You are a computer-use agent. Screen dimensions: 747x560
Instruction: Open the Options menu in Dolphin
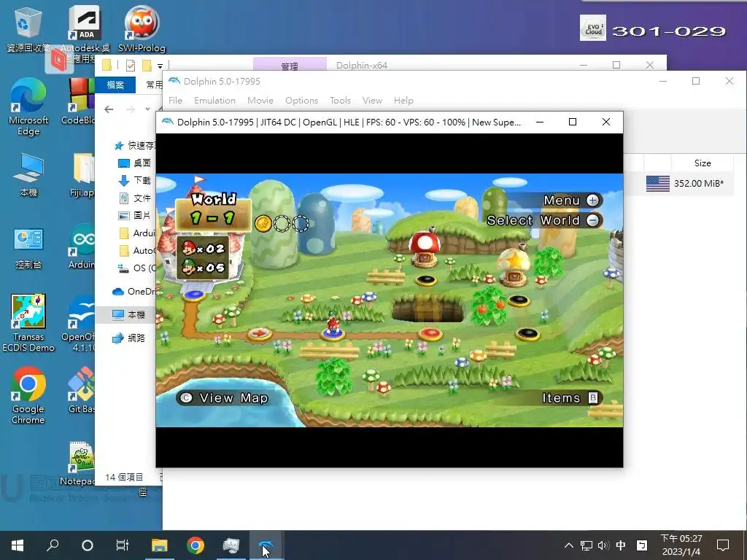(301, 101)
